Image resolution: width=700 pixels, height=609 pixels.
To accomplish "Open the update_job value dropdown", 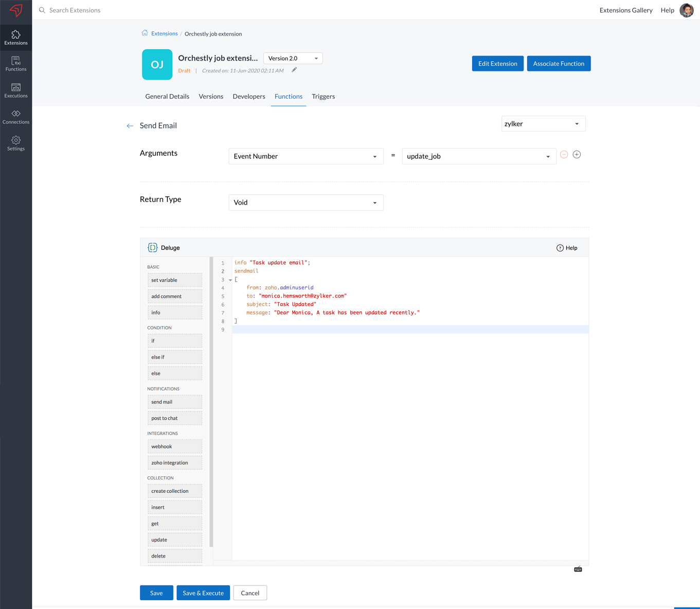I will click(x=479, y=156).
